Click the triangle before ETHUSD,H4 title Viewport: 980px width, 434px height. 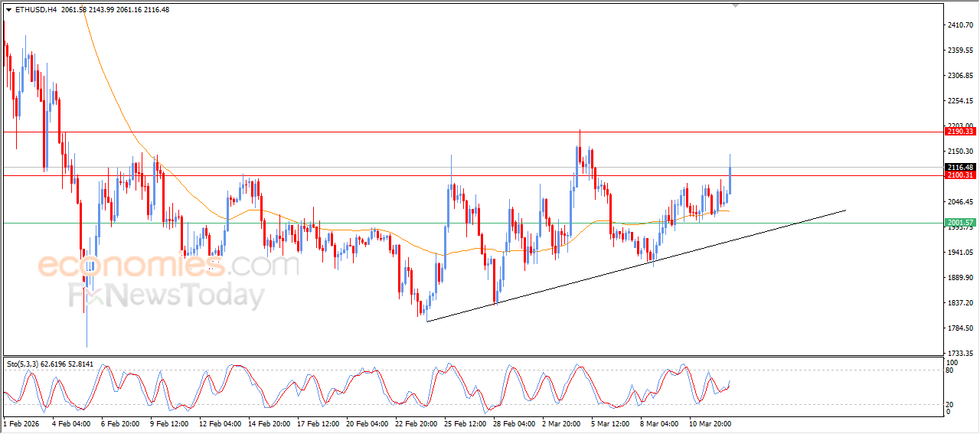[8, 10]
